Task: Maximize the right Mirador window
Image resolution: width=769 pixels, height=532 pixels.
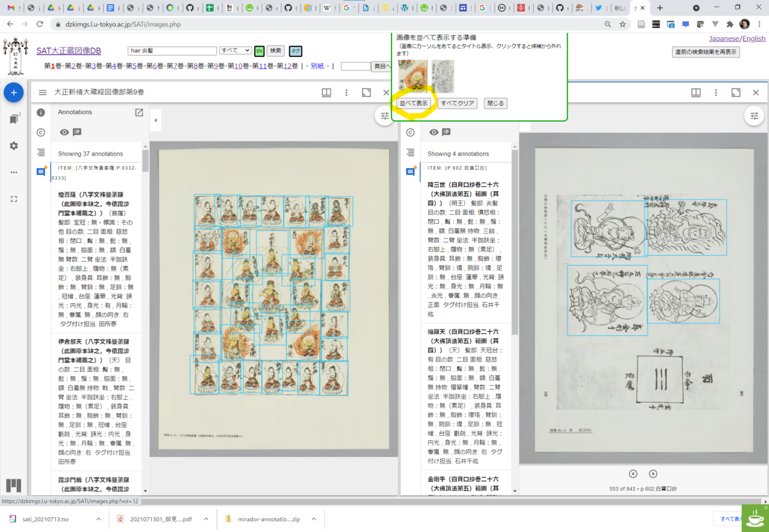Action: click(x=736, y=92)
